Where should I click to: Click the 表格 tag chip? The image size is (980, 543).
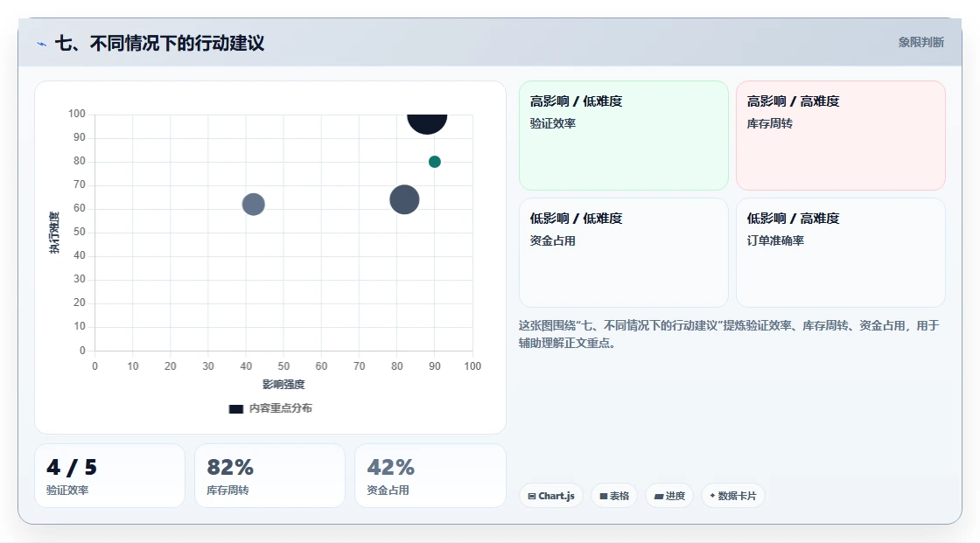coord(614,496)
